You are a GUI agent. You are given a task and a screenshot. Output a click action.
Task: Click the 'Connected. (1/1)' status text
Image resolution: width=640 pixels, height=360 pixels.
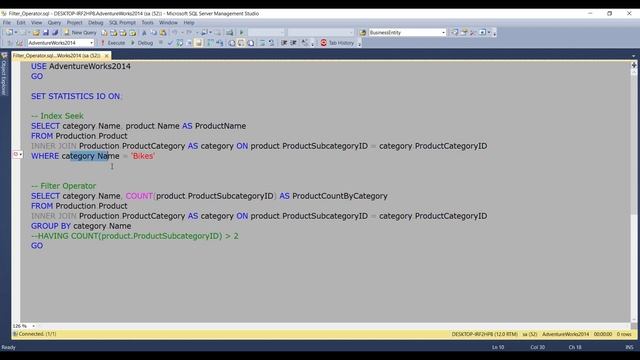click(x=38, y=334)
